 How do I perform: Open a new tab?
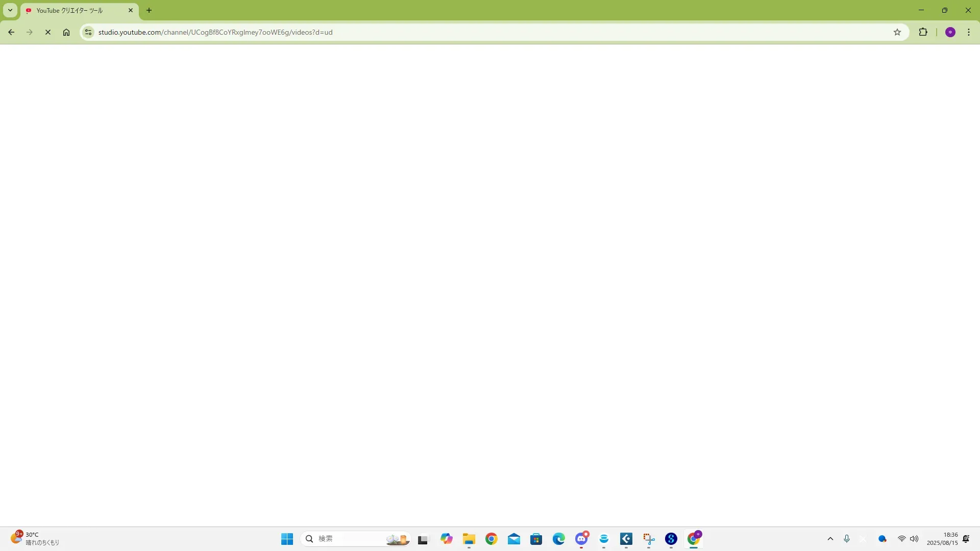pos(149,10)
